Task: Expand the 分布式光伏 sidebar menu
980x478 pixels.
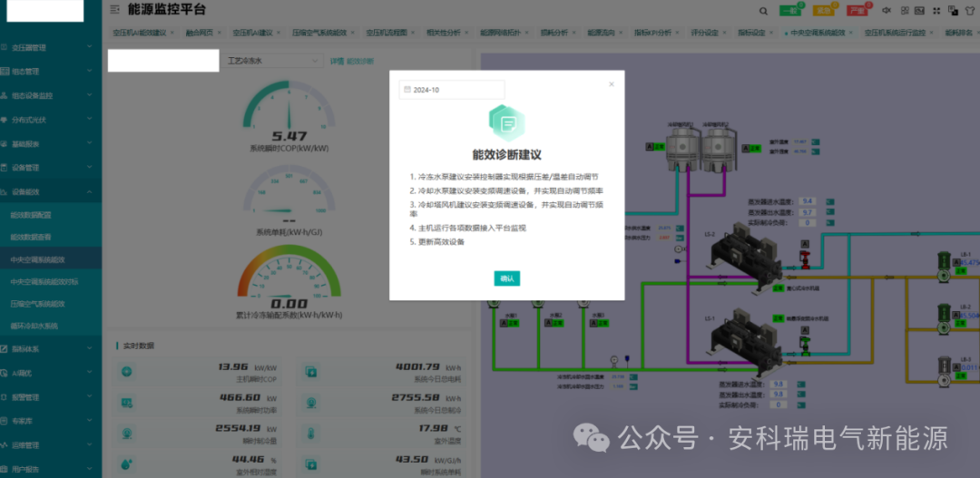Action: (x=51, y=120)
